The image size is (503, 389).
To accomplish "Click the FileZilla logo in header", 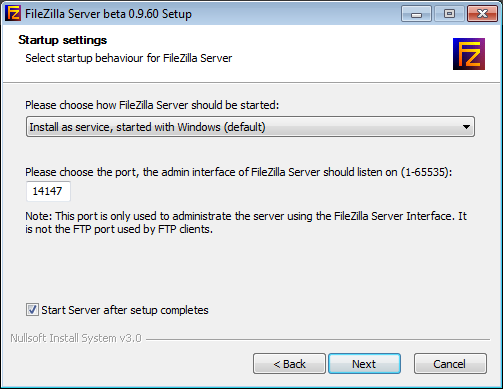I will tap(469, 54).
